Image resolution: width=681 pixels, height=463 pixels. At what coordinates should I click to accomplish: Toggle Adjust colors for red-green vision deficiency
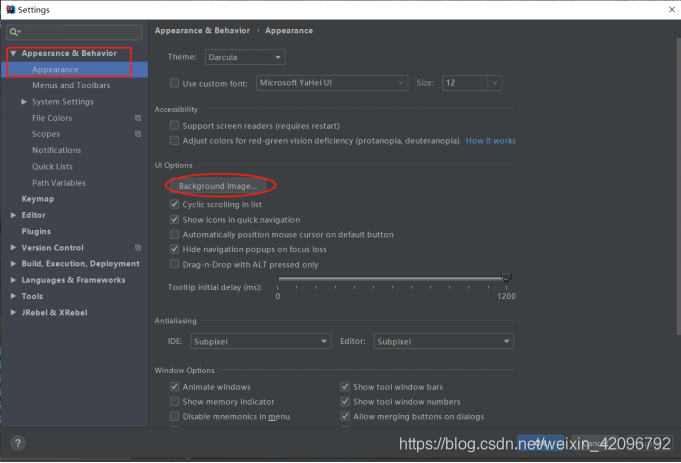click(x=174, y=140)
